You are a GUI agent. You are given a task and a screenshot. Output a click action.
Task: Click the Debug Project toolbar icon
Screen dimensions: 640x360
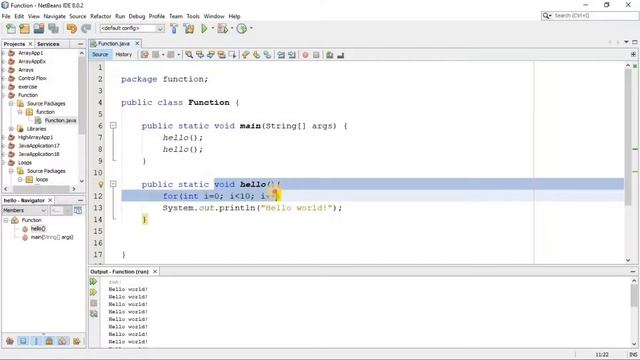coord(222,29)
